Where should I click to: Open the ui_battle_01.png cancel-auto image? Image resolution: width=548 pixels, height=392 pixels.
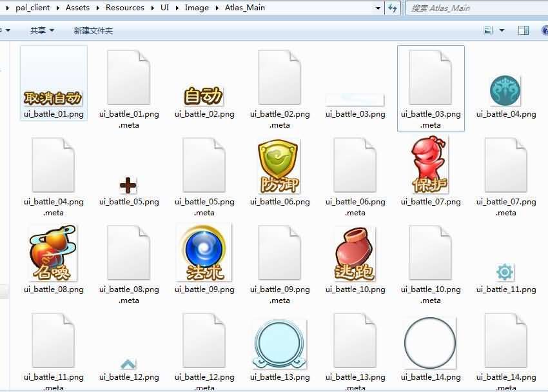(x=54, y=97)
